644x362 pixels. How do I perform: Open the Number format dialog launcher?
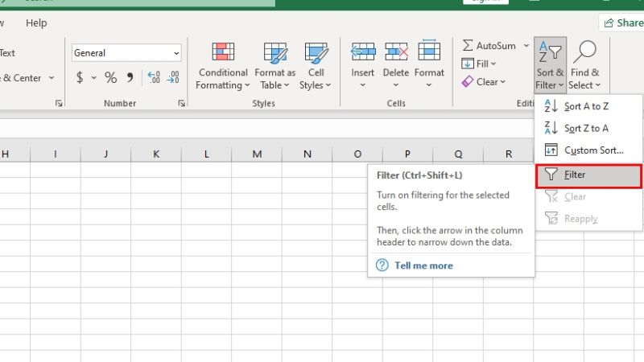[x=181, y=104]
